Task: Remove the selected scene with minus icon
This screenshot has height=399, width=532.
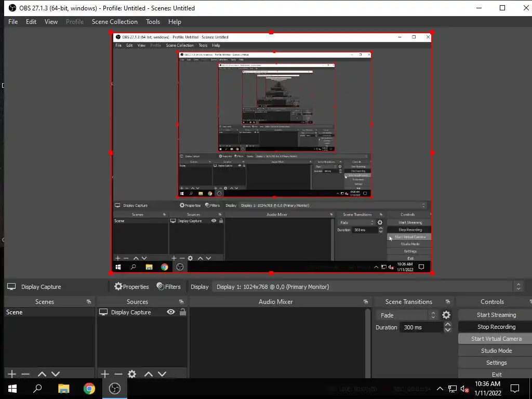Action: [25, 374]
